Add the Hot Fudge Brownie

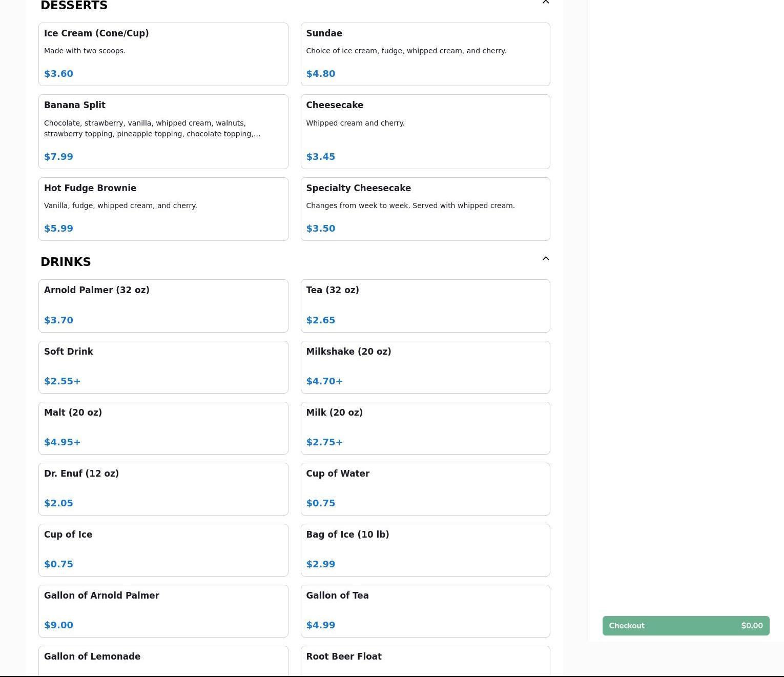[163, 209]
